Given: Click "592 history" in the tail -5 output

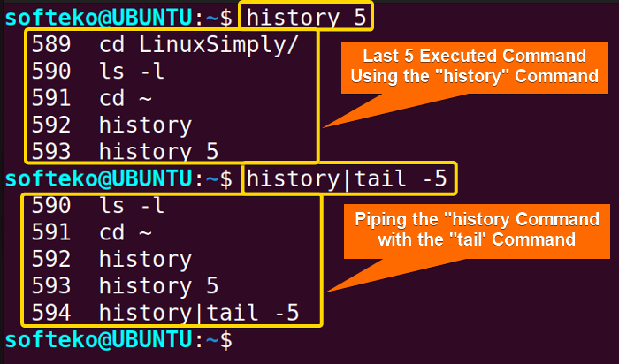Looking at the screenshot, I should click(111, 260).
